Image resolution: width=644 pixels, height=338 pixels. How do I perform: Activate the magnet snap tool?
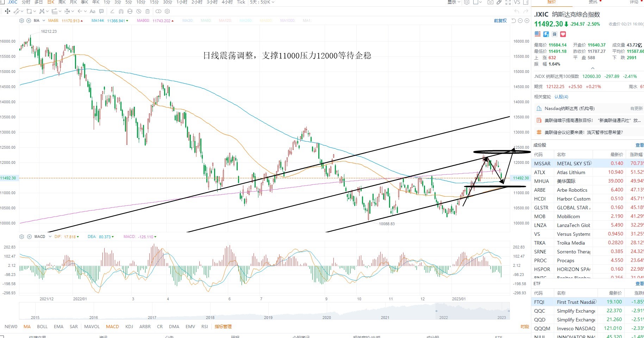121,11
